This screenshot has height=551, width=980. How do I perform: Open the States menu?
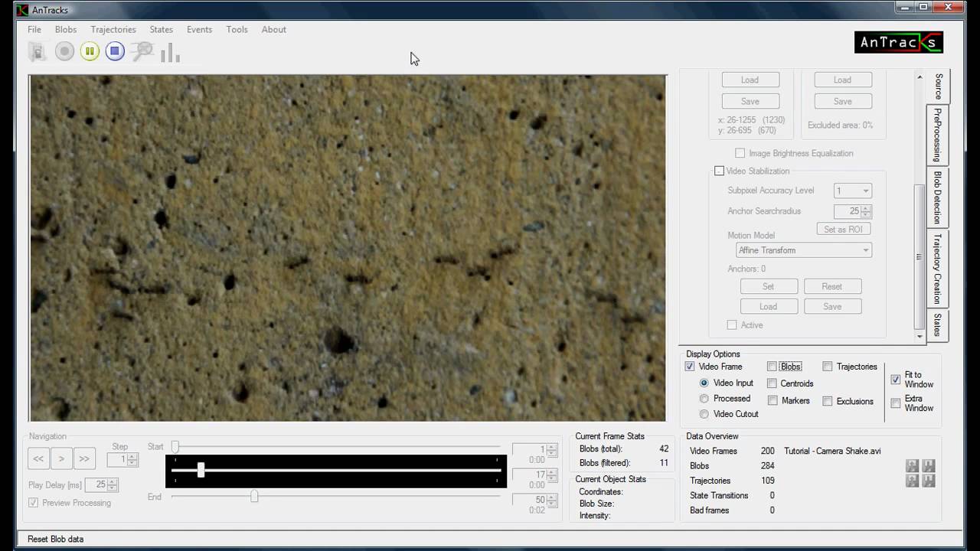pyautogui.click(x=161, y=29)
